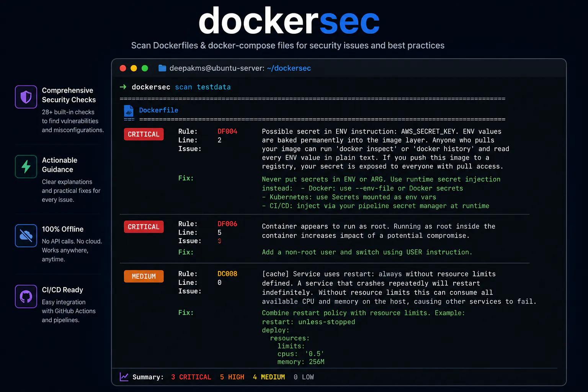
Task: Click the 'Actionable Guidance' heading
Action: coord(60,165)
